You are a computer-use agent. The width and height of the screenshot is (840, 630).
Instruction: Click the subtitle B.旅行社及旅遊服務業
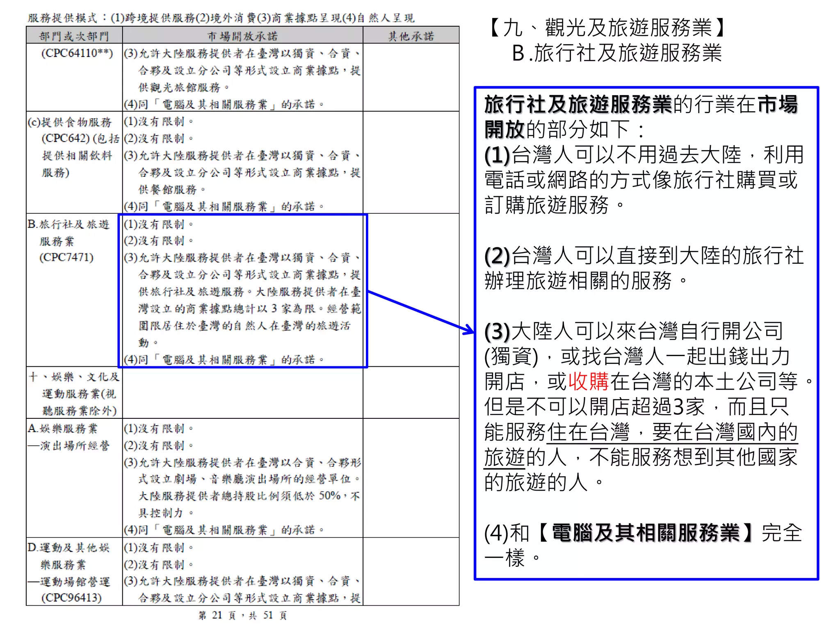point(616,53)
